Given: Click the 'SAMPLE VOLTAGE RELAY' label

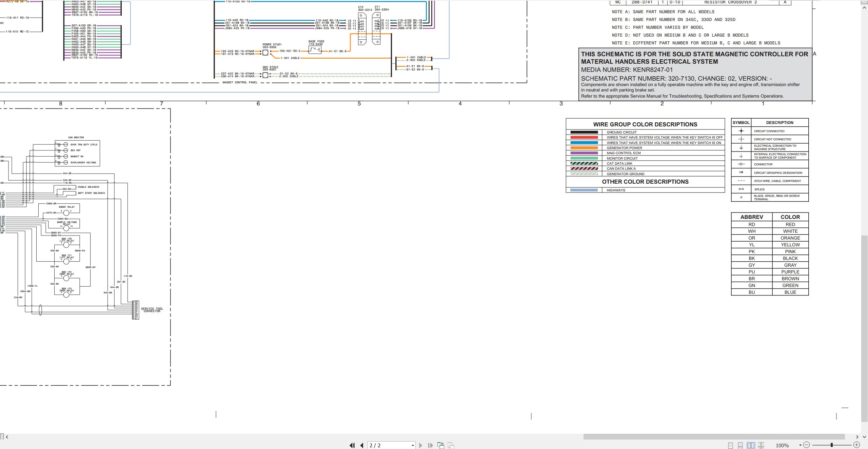Looking at the screenshot, I should click(67, 223).
